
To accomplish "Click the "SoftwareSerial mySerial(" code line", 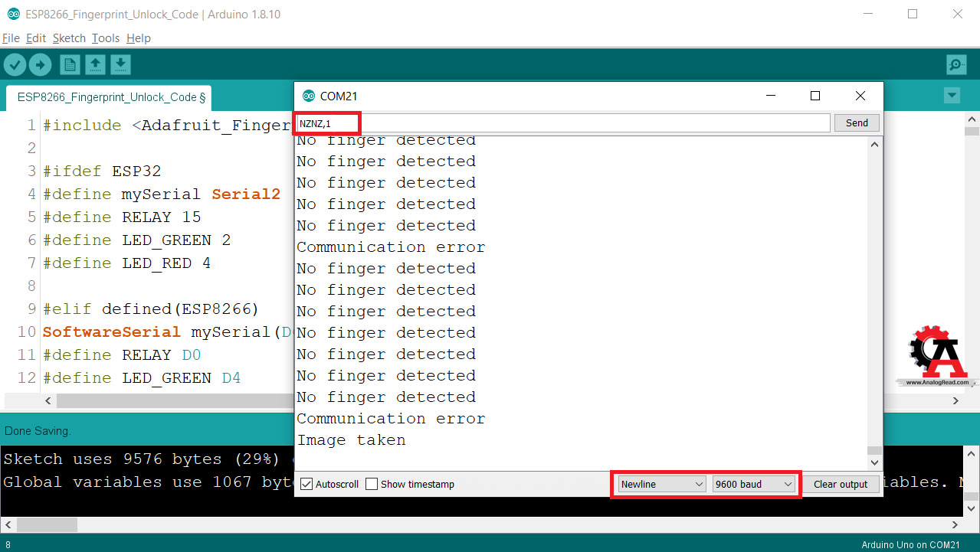I will [x=168, y=332].
